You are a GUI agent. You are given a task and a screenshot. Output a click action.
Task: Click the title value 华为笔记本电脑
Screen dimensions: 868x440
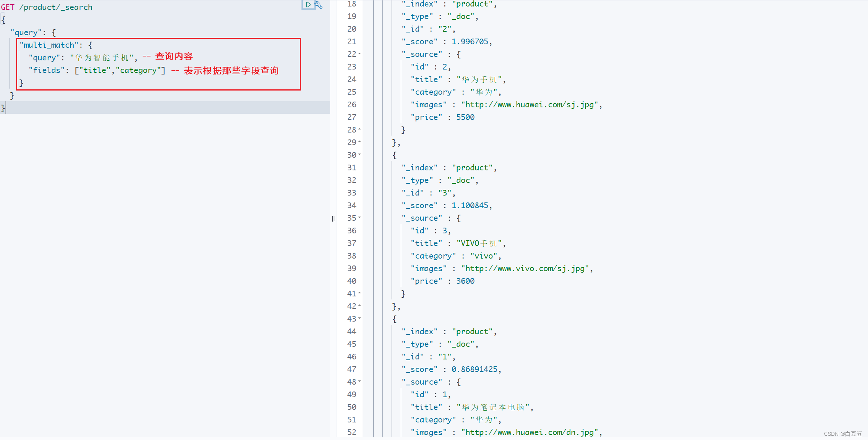[493, 407]
